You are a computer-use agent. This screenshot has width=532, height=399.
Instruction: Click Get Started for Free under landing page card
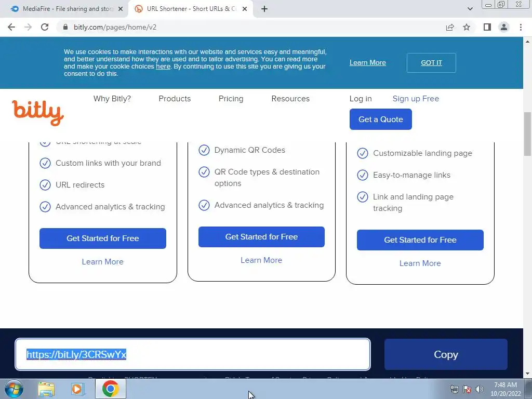[x=420, y=240]
